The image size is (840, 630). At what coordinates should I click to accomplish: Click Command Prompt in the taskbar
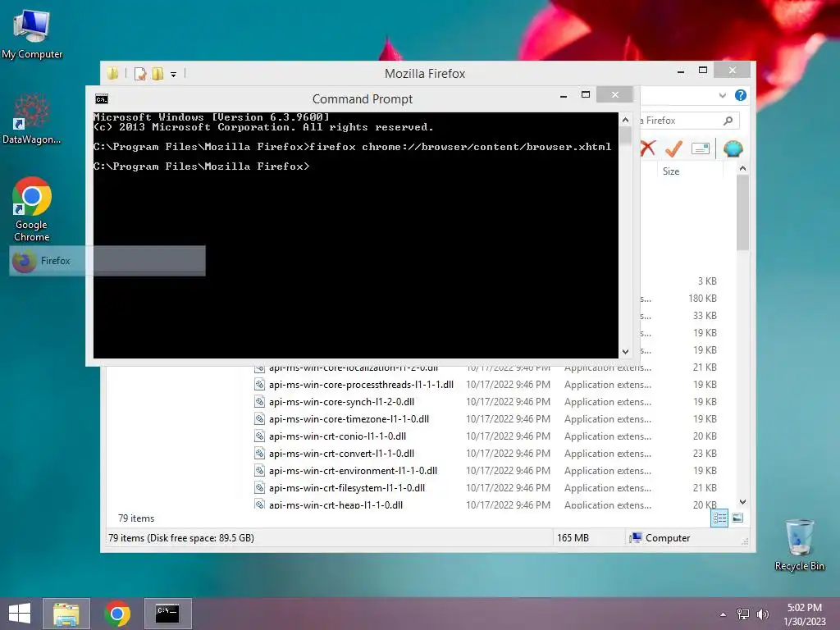[167, 614]
